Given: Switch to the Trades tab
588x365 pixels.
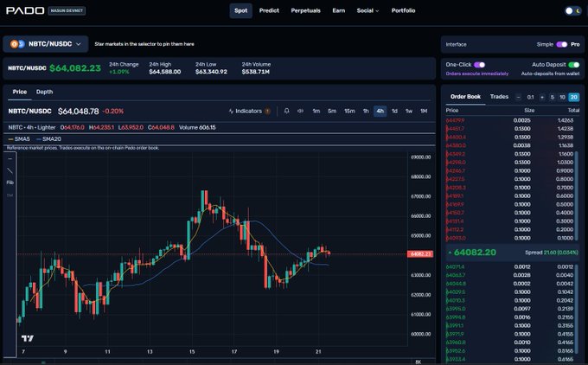Looking at the screenshot, I should (x=499, y=97).
